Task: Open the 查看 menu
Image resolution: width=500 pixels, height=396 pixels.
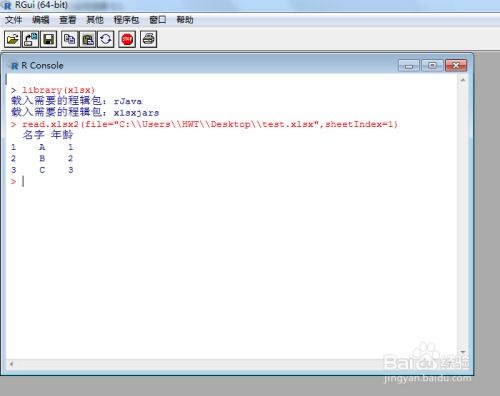Action: tap(68, 20)
